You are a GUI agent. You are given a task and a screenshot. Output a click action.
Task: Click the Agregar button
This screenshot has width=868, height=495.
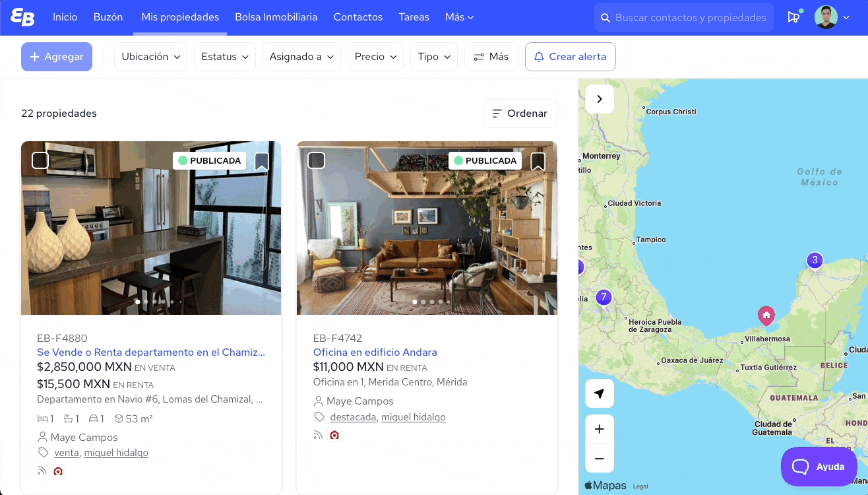[57, 57]
